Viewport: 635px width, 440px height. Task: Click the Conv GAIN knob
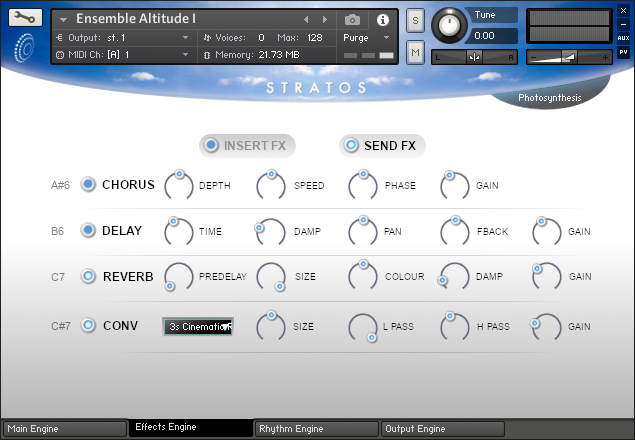pyautogui.click(x=547, y=327)
